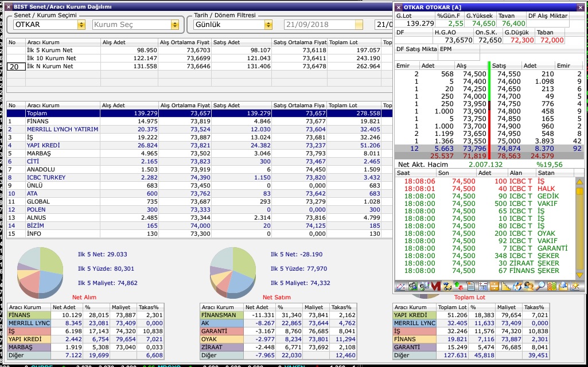The width and height of the screenshot is (588, 367).
Task: Click Takas% header in Toplam Lot table
Action: point(536,307)
